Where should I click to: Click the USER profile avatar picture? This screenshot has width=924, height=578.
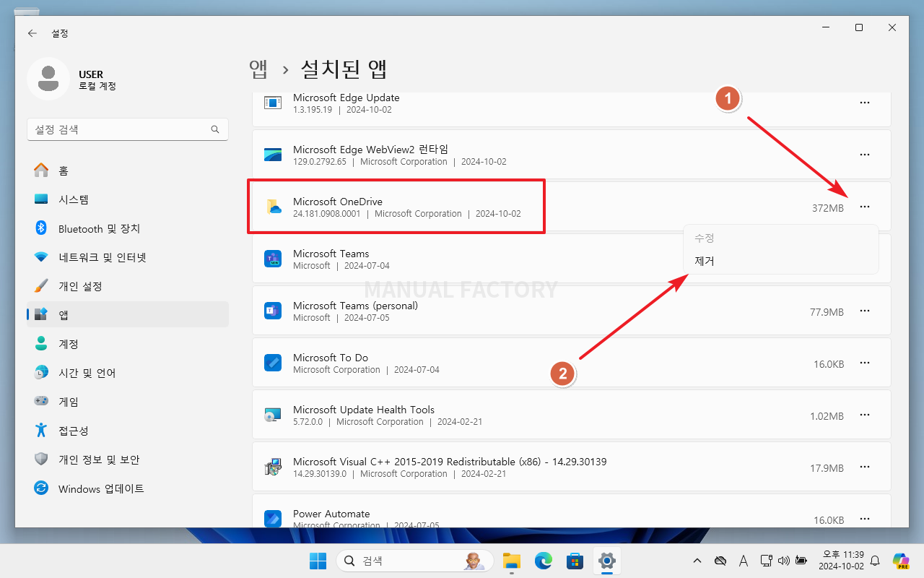tap(48, 79)
